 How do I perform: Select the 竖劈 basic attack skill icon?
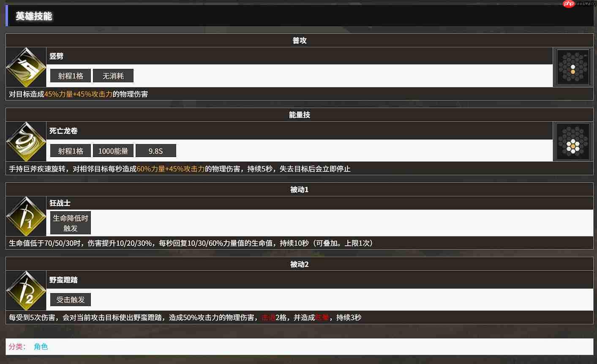[26, 67]
